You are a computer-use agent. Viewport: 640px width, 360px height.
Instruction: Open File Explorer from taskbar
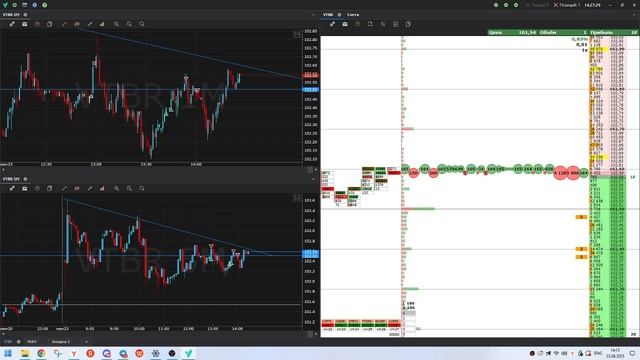tap(24, 353)
